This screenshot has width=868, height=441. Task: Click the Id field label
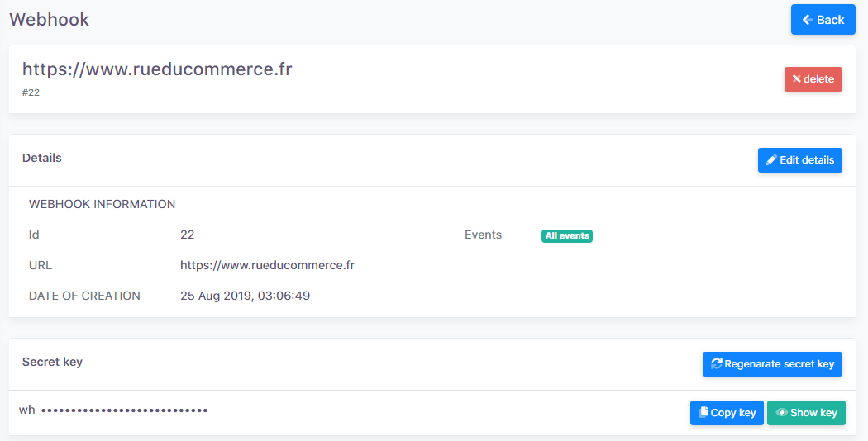click(34, 235)
